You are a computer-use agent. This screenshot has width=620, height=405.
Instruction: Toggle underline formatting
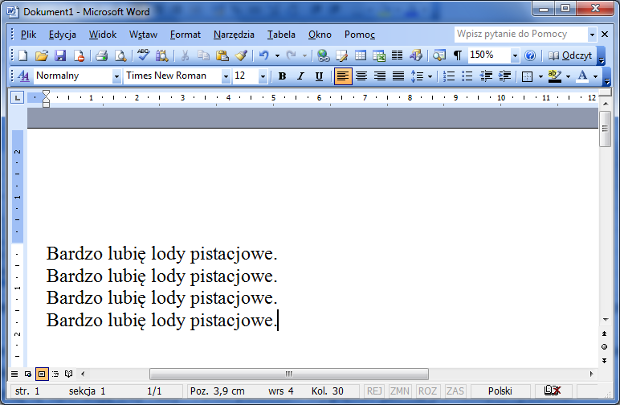tap(319, 76)
